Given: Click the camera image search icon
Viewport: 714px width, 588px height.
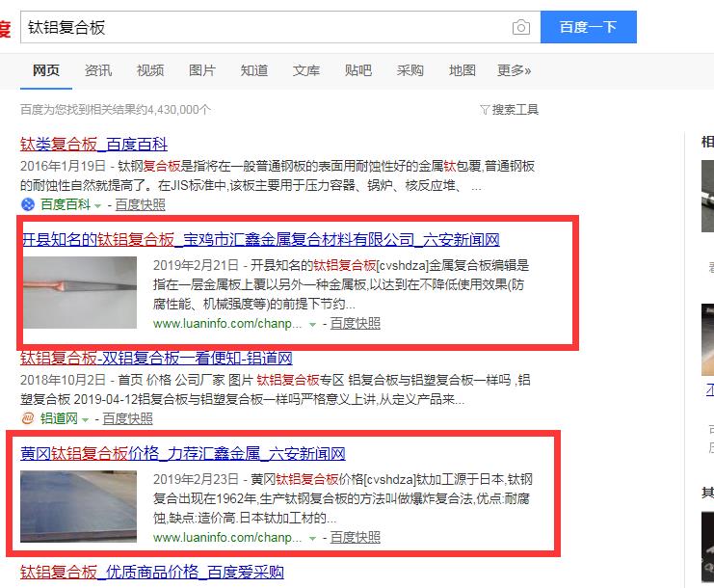Looking at the screenshot, I should pos(521,27).
